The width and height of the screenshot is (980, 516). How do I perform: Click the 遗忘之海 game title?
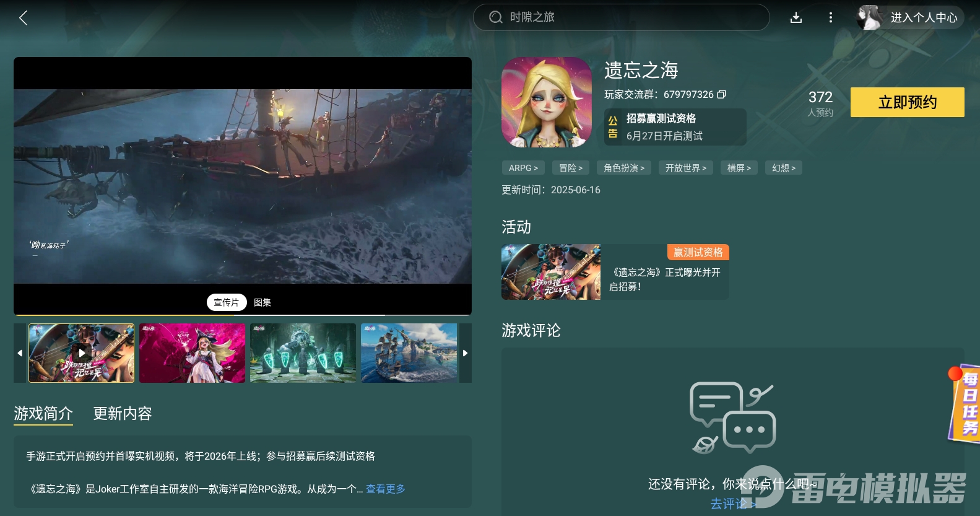(641, 70)
